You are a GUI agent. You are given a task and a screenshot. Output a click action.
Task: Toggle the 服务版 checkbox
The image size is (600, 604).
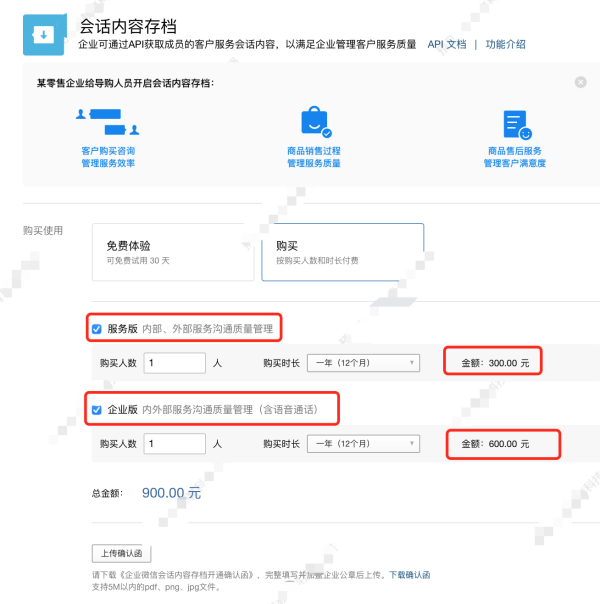(96, 329)
